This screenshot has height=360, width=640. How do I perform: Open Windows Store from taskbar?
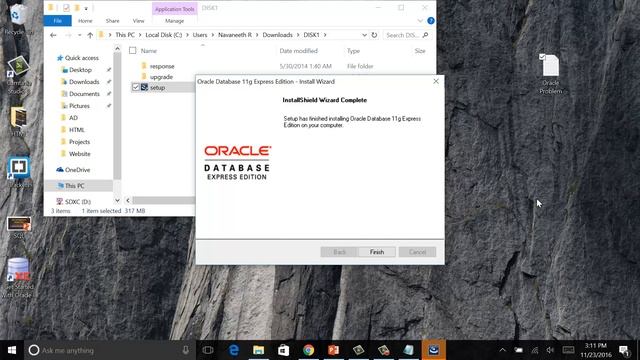[x=283, y=350]
